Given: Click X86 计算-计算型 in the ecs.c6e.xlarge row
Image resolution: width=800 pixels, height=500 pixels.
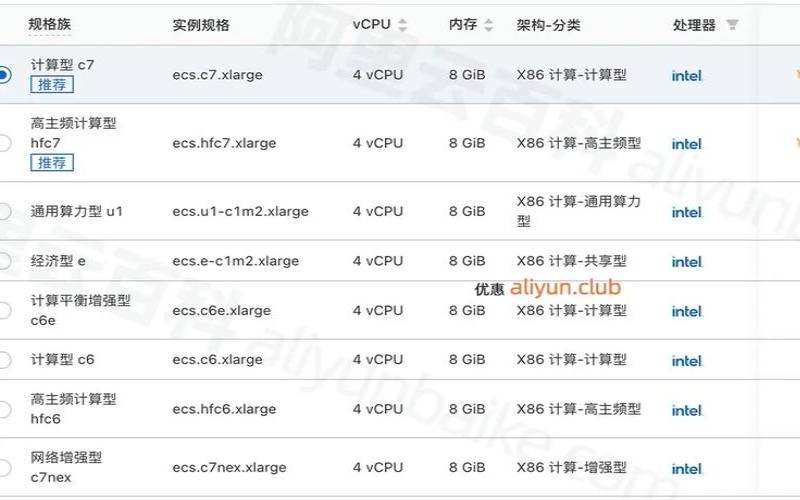Looking at the screenshot, I should pos(571,310).
